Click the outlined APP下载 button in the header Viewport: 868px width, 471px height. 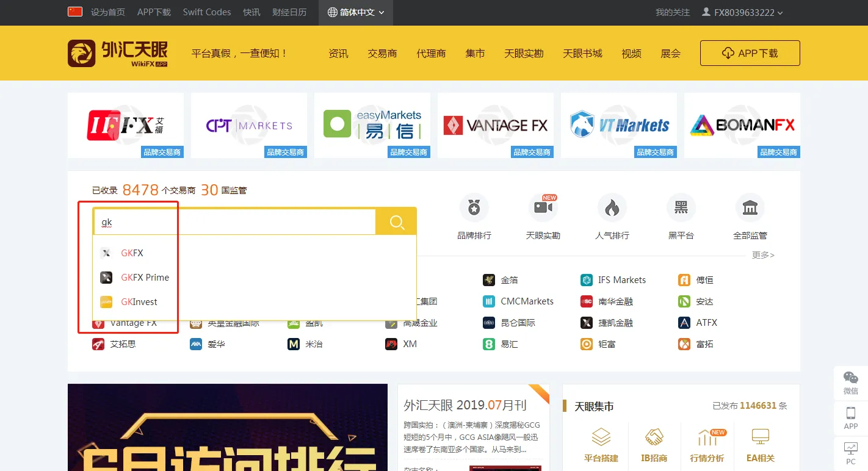750,53
